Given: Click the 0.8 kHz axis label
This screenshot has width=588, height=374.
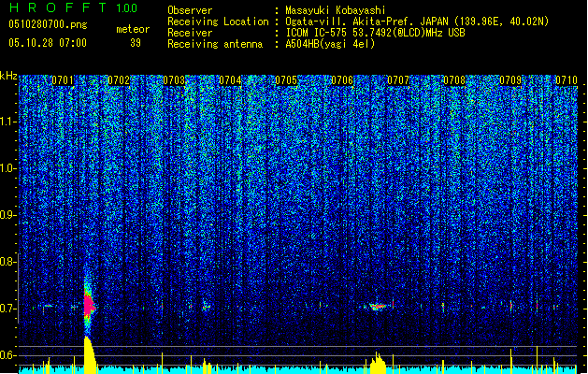Looking at the screenshot, I should (x=8, y=262).
